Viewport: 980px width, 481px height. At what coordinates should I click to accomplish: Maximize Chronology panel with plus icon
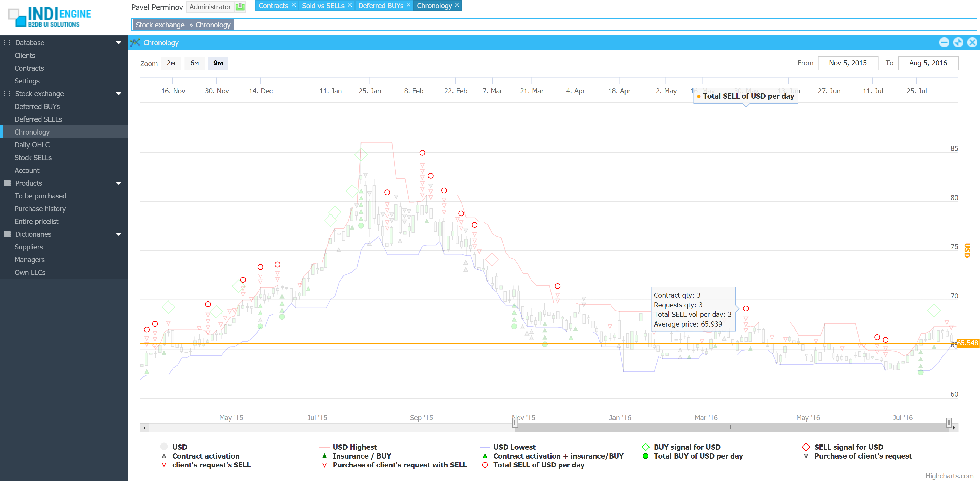(958, 42)
